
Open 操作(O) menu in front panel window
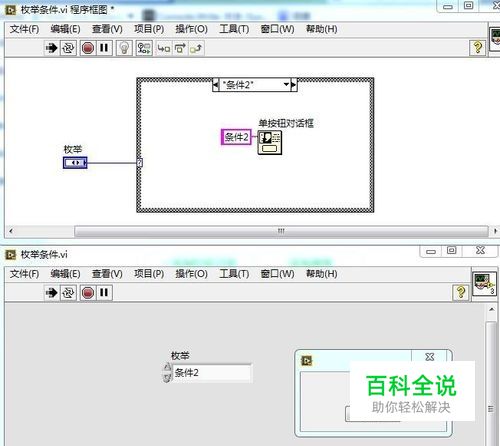pos(191,274)
